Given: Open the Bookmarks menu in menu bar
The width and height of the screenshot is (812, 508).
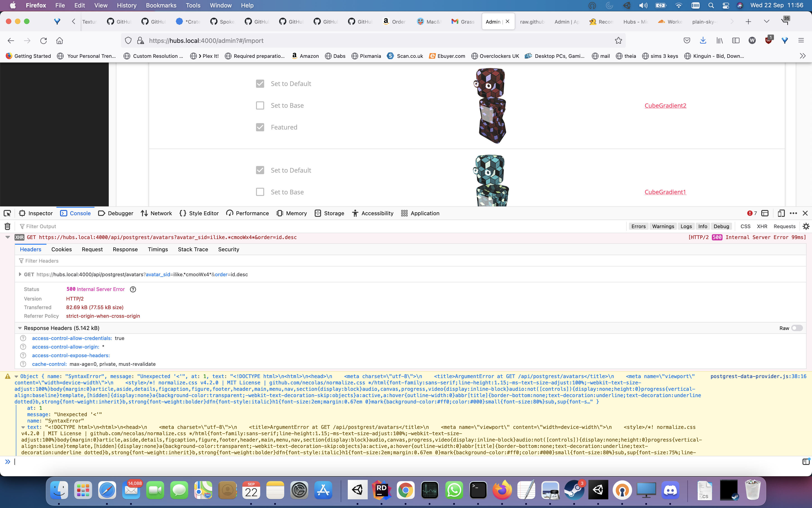Looking at the screenshot, I should pos(161,5).
